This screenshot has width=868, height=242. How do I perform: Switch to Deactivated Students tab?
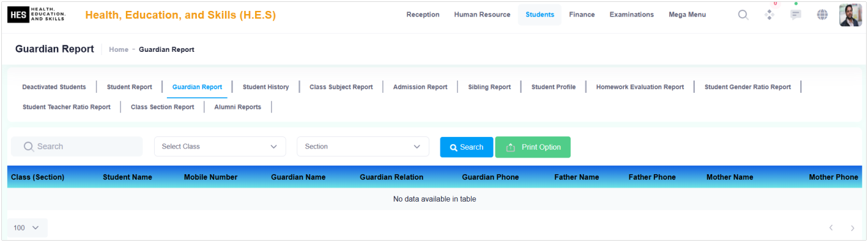pyautogui.click(x=54, y=87)
